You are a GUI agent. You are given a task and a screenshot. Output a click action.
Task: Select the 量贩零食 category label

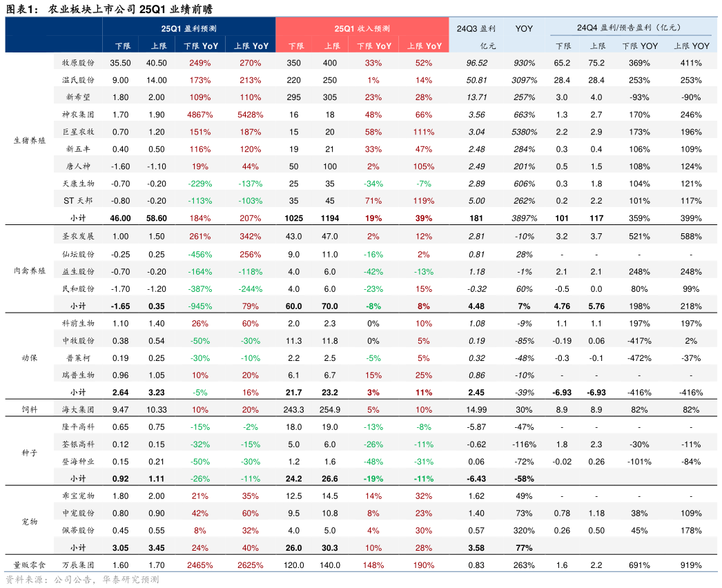pyautogui.click(x=30, y=565)
